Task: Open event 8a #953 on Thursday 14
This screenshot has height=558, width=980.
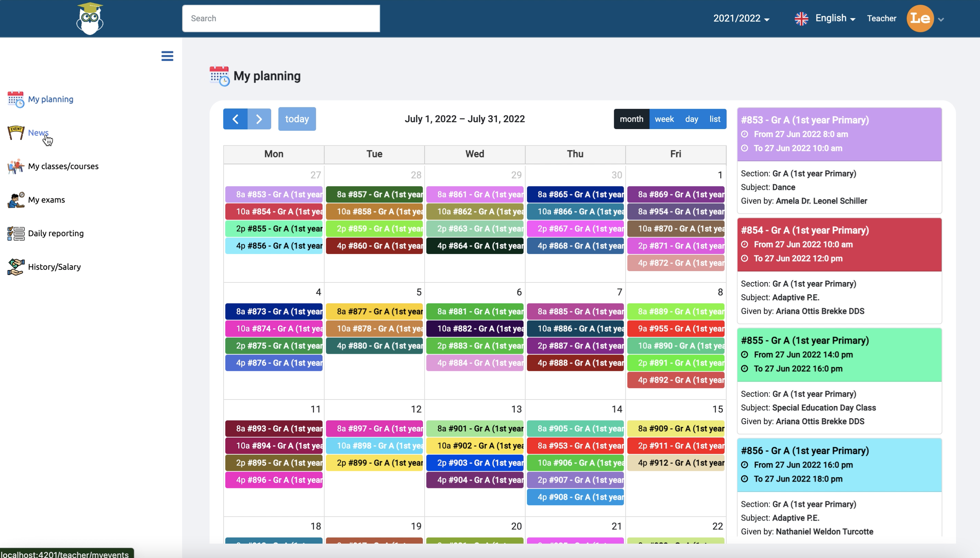Action: pyautogui.click(x=575, y=446)
